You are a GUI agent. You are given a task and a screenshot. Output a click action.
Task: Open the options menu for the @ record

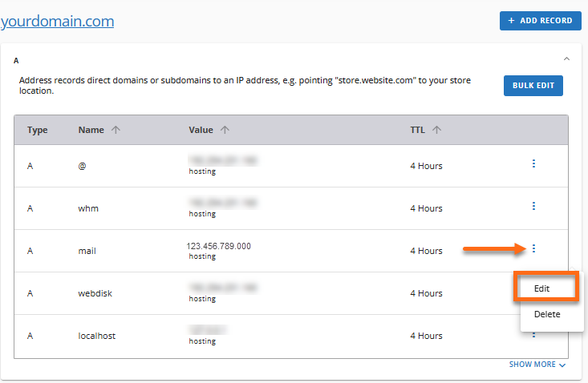[x=533, y=164]
